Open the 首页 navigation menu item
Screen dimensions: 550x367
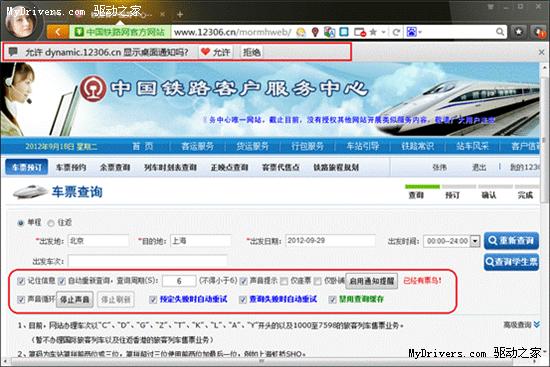(x=142, y=146)
